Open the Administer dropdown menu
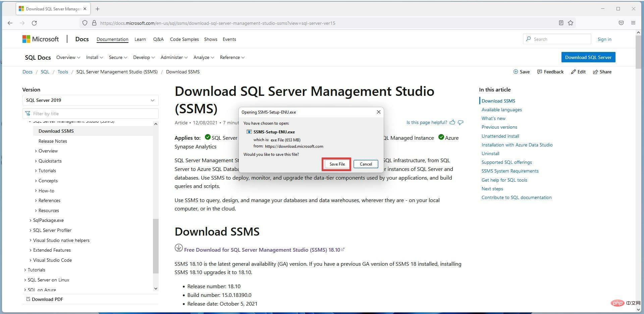 pyautogui.click(x=174, y=57)
